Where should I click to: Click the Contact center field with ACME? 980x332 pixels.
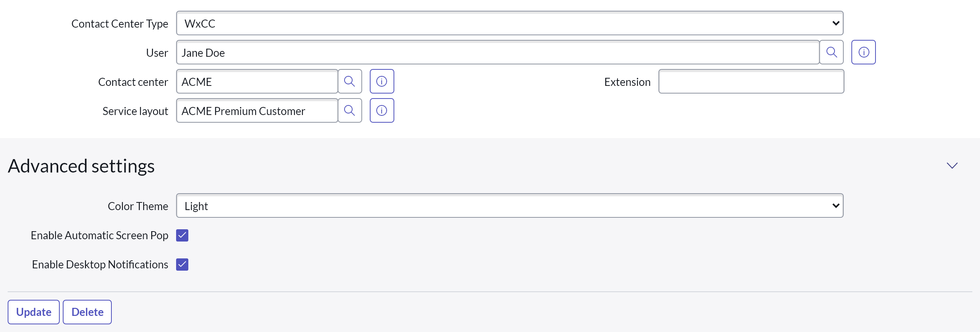click(257, 82)
